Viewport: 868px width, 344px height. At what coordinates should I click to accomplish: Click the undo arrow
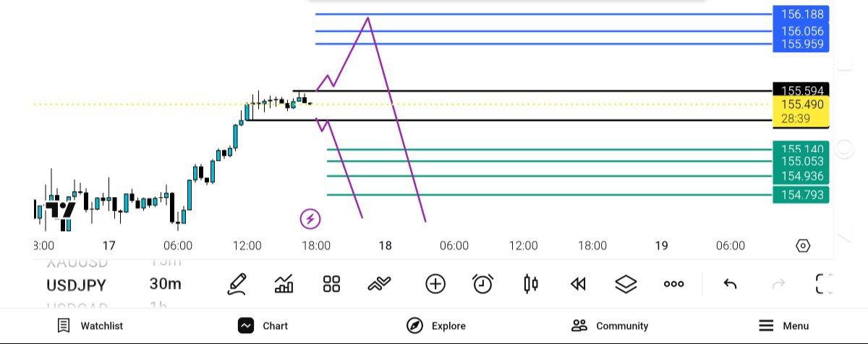pyautogui.click(x=730, y=284)
